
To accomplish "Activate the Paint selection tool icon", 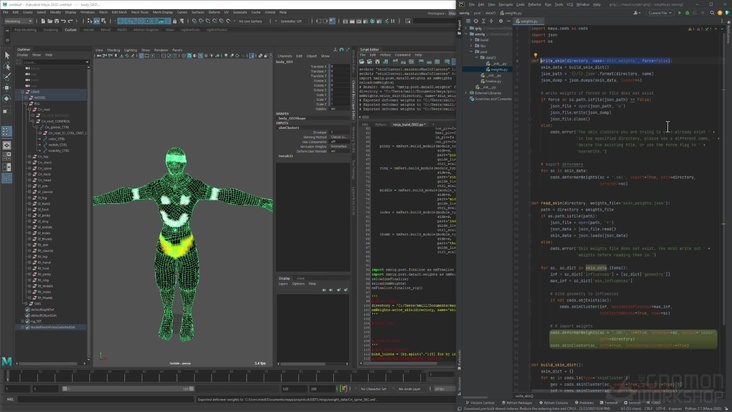I will click(x=7, y=76).
